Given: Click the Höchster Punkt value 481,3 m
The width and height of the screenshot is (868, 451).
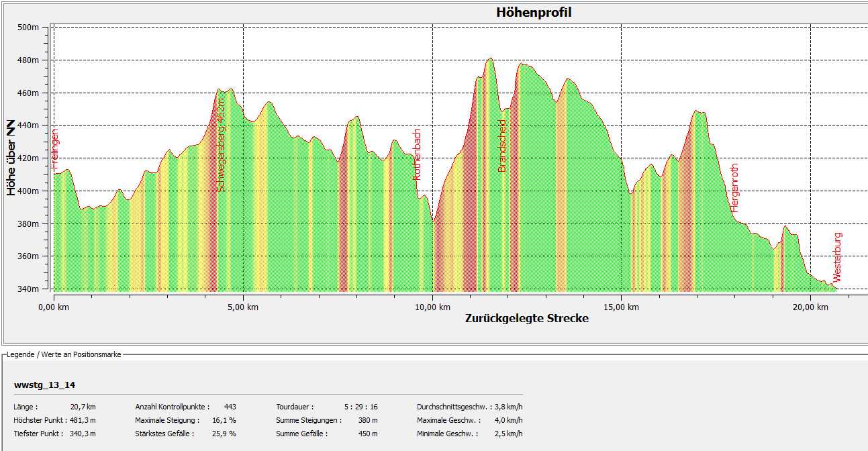Looking at the screenshot, I should pyautogui.click(x=83, y=420).
